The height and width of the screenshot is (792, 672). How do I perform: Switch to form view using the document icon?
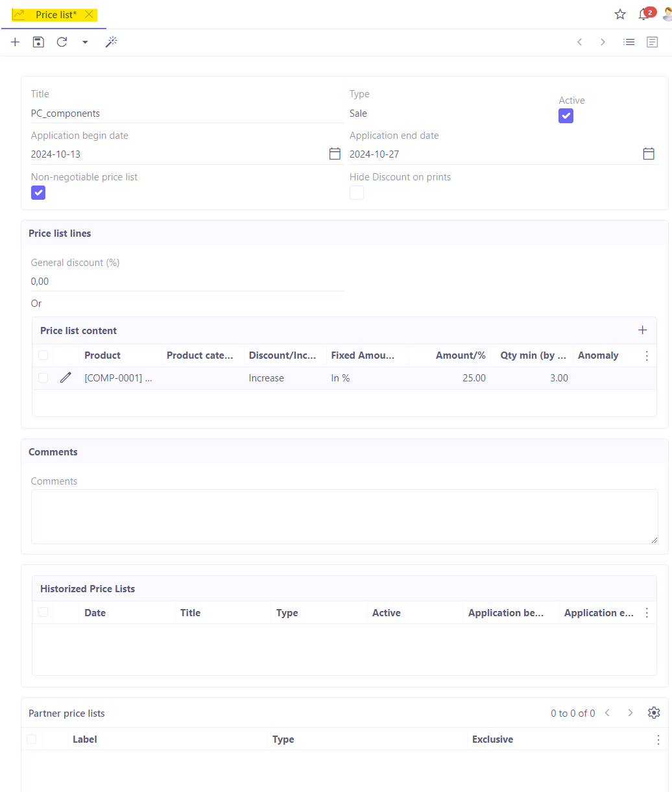653,42
